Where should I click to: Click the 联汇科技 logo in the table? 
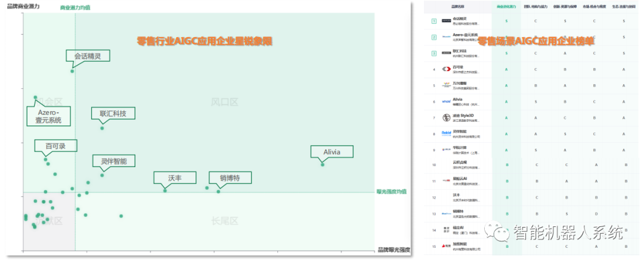(x=447, y=53)
